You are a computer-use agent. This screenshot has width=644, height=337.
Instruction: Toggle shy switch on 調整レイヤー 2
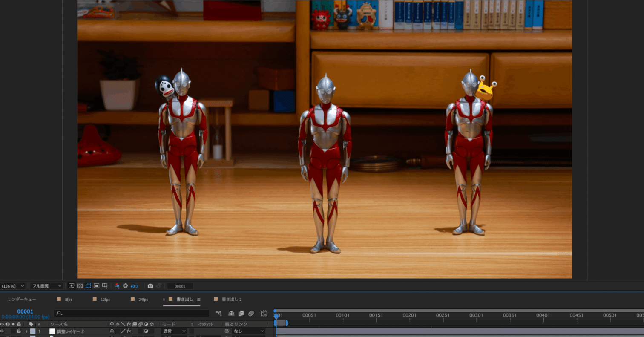tap(112, 331)
